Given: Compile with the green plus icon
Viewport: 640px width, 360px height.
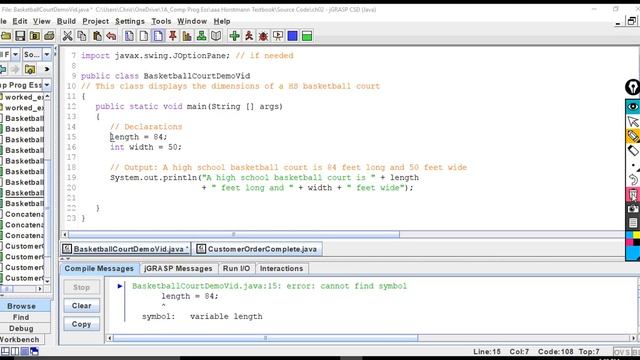Looking at the screenshot, I should coord(234,36).
